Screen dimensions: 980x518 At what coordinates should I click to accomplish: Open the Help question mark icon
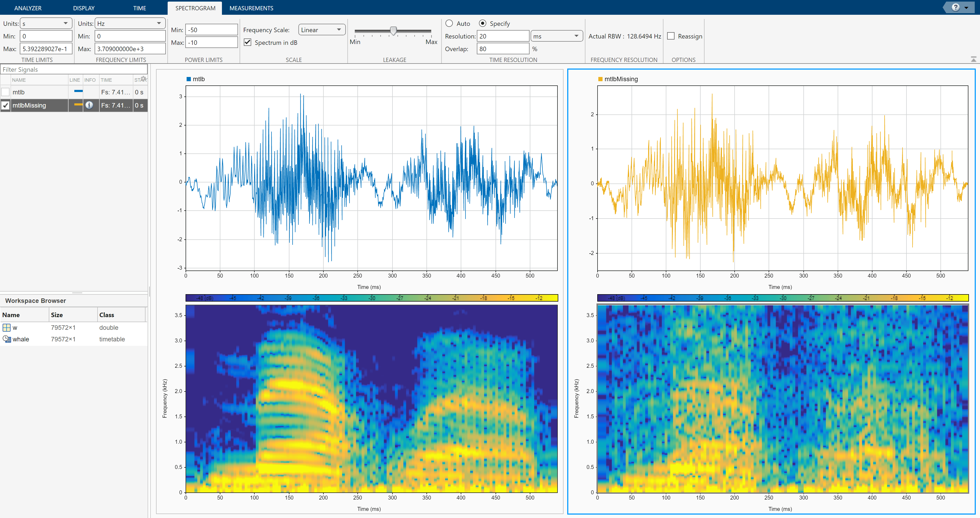(x=955, y=8)
